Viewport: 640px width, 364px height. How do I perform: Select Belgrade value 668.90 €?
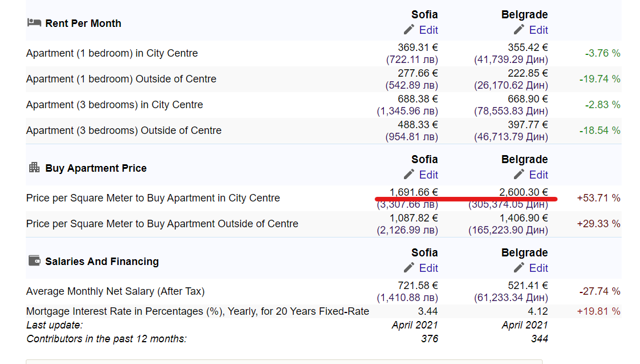point(528,99)
